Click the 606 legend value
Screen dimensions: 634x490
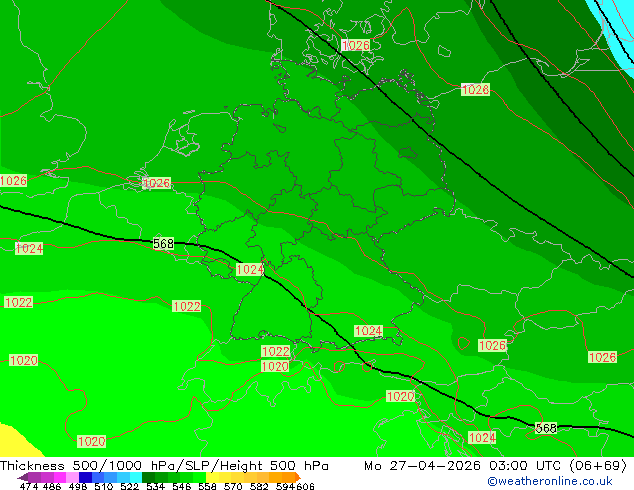point(304,486)
